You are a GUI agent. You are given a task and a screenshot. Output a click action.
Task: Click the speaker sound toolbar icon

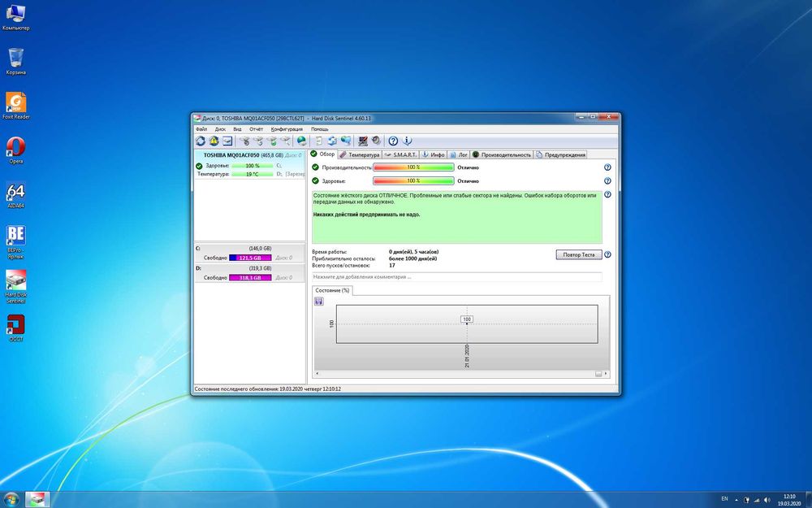click(377, 141)
